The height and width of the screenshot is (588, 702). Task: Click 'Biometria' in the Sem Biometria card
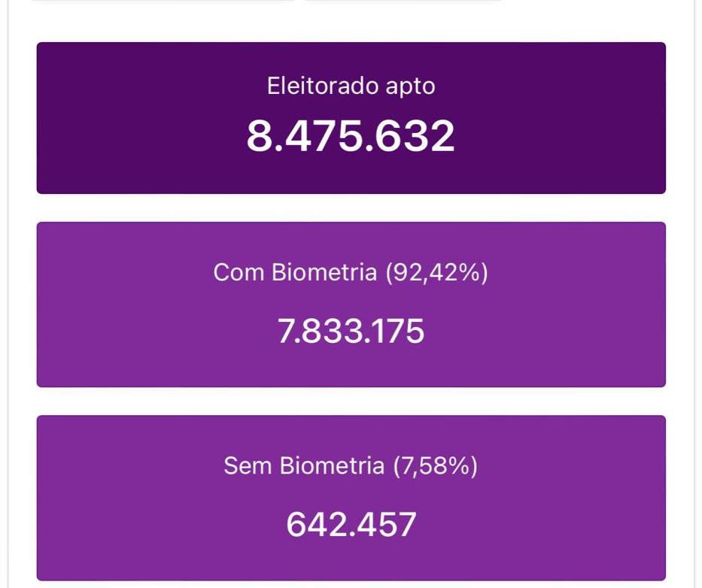tap(332, 466)
